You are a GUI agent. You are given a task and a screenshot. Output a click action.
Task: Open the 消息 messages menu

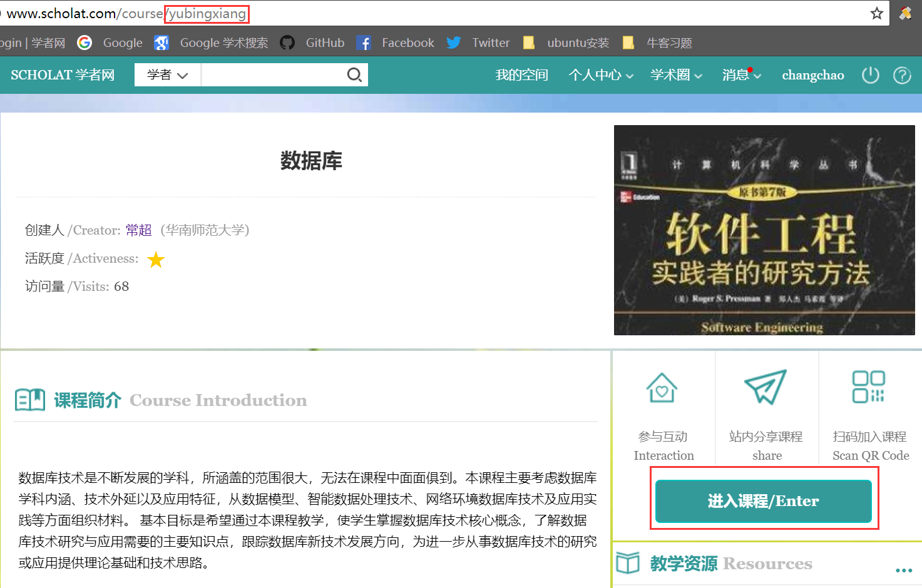point(741,75)
